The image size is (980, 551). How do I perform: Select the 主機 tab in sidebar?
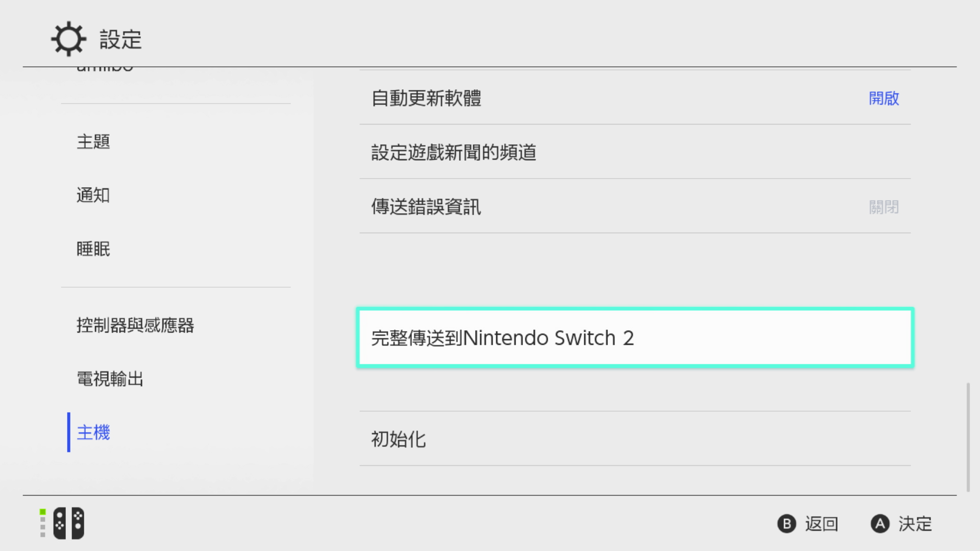click(x=93, y=432)
